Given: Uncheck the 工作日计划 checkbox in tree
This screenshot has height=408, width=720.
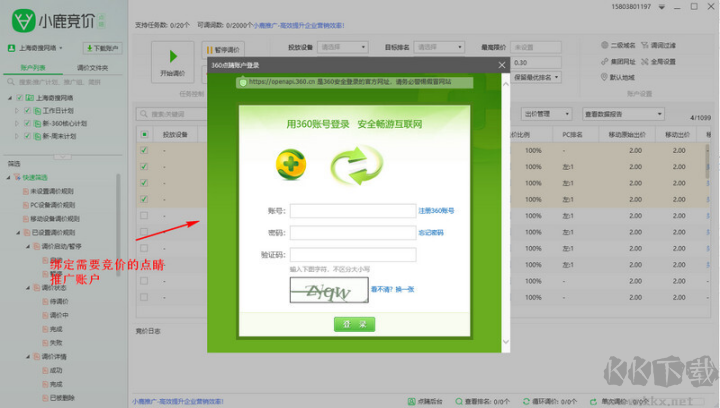Looking at the screenshot, I should (x=25, y=111).
